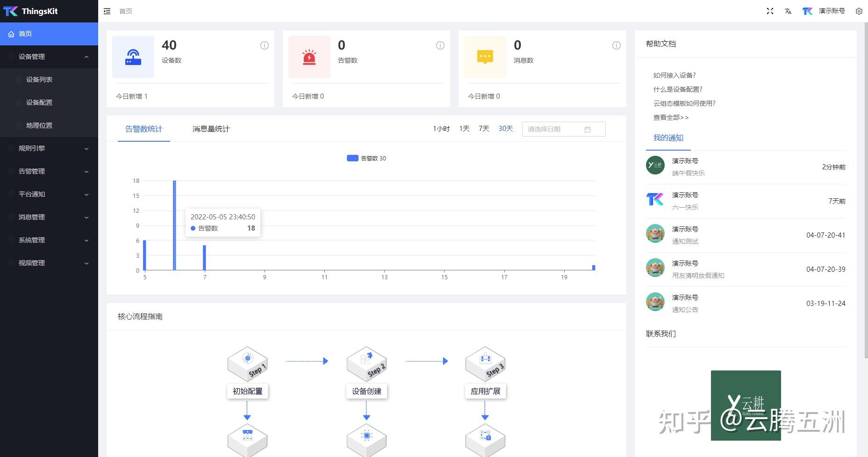868x457 pixels.
Task: Collapse the 设备管理 menu section
Action: click(31, 57)
